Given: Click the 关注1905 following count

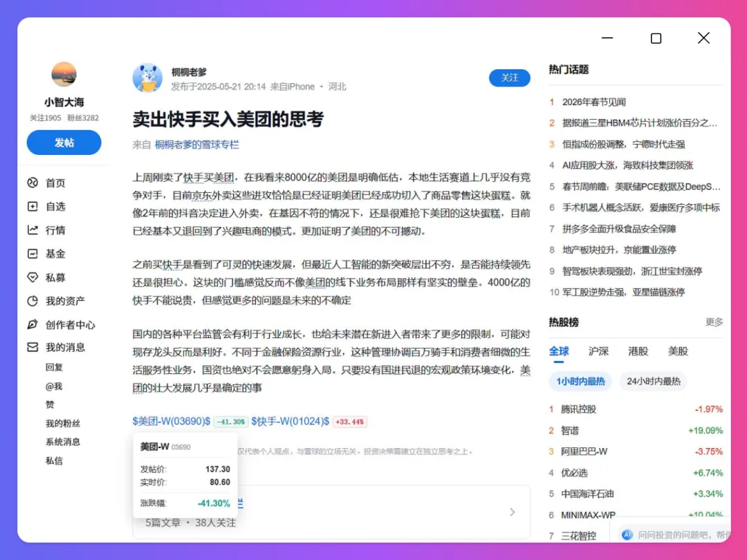Looking at the screenshot, I should 45,118.
